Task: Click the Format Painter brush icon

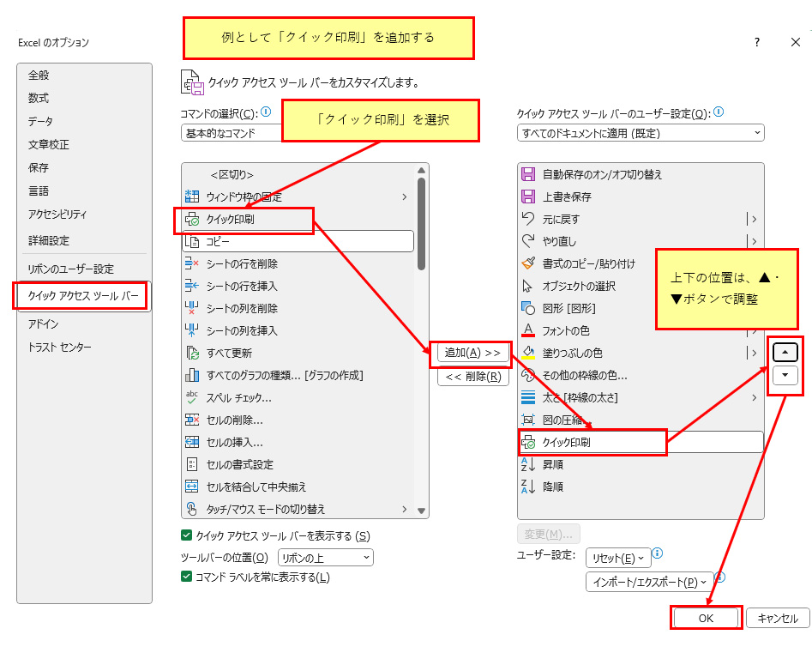Action: 528,263
